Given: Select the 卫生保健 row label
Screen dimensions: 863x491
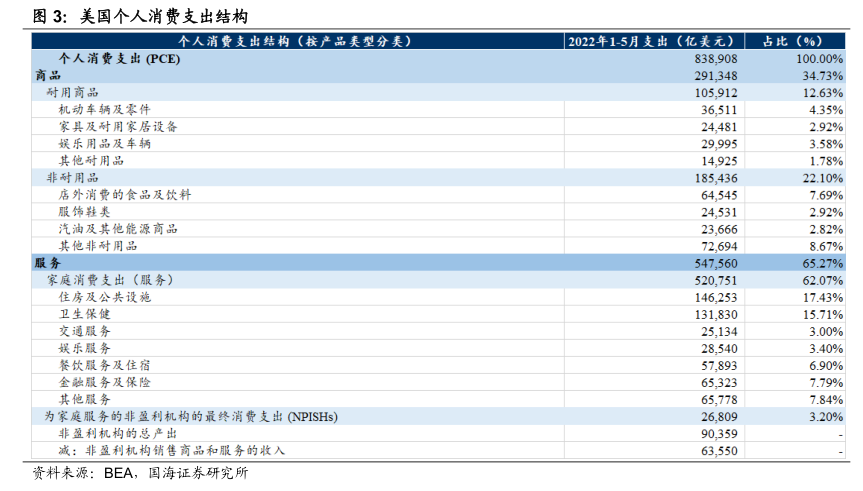Looking at the screenshot, I should [85, 313].
